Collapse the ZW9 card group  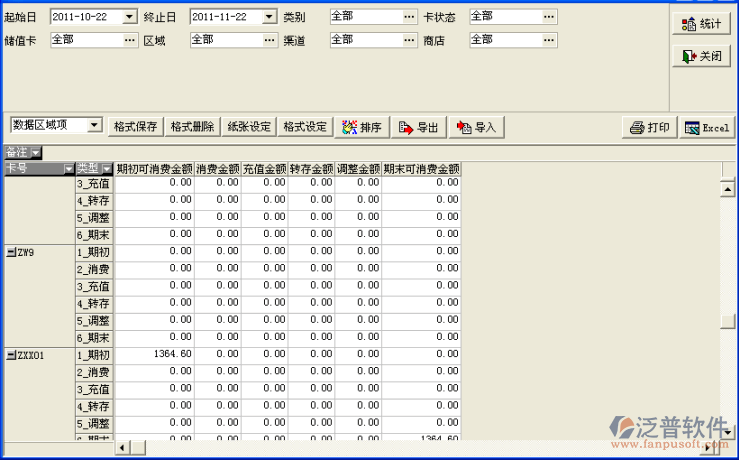pyautogui.click(x=11, y=253)
